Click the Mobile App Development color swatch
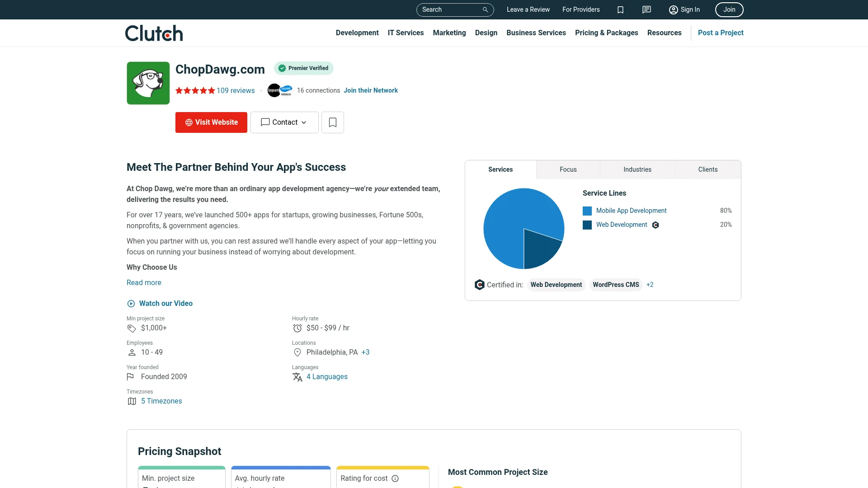 point(587,211)
